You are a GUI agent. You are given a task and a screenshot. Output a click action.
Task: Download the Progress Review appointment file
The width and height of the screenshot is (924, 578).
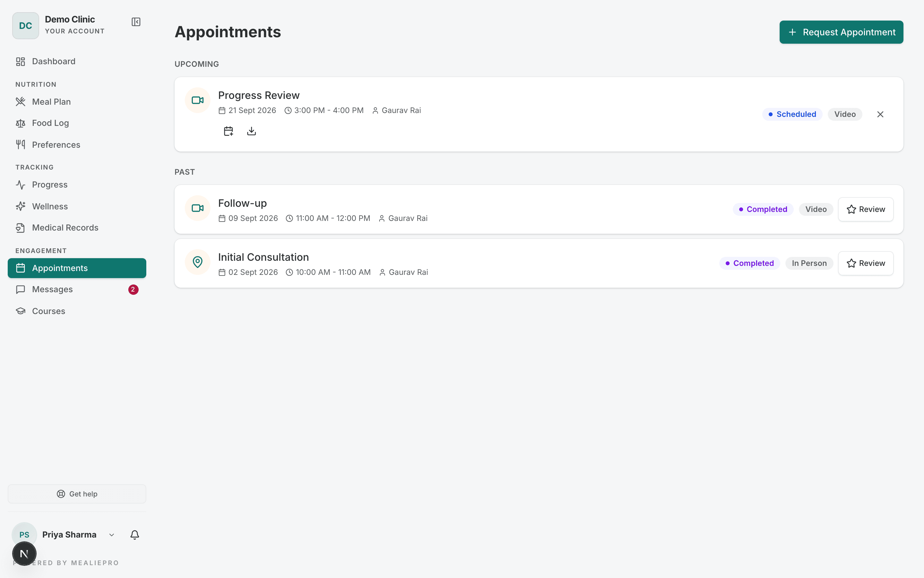click(x=251, y=131)
